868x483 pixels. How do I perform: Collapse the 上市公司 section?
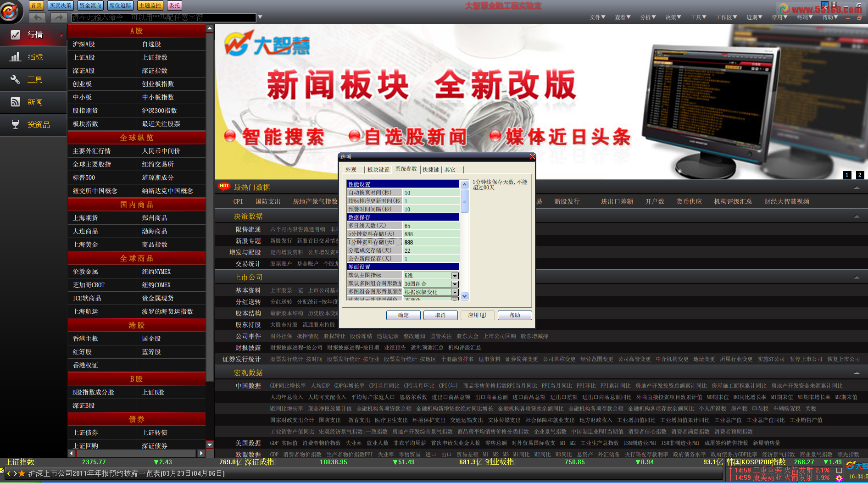[857, 277]
